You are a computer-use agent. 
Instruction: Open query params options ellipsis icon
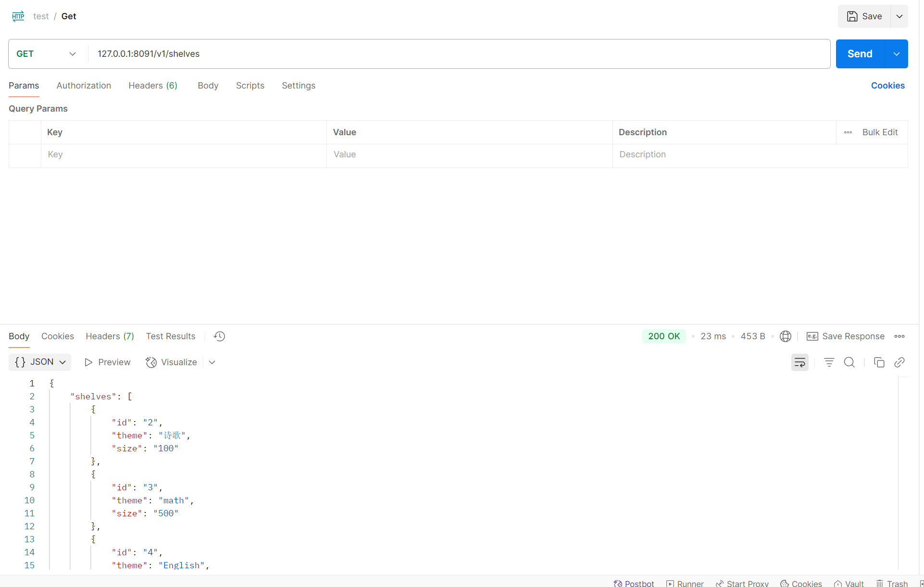(x=848, y=132)
